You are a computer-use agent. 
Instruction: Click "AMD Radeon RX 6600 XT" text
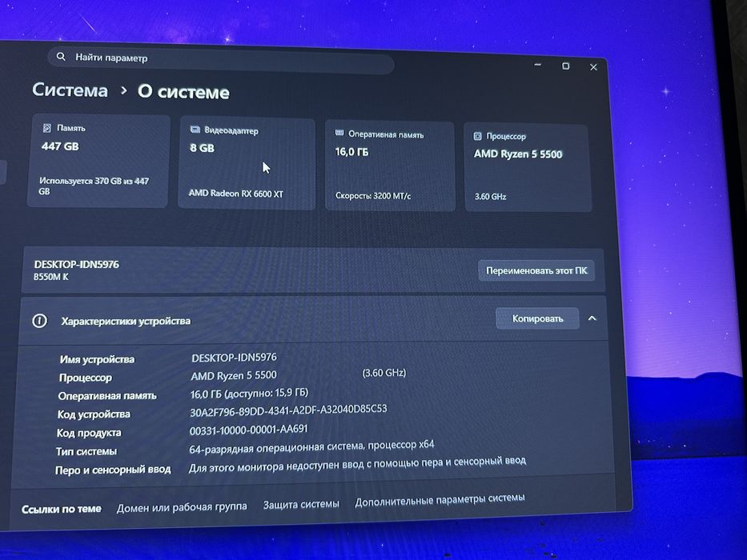click(x=236, y=194)
